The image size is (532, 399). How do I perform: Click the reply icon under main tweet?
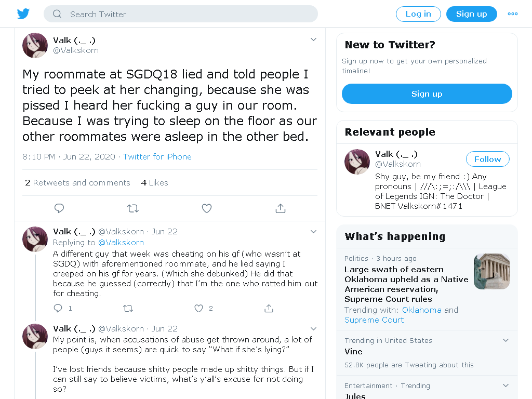(x=59, y=208)
